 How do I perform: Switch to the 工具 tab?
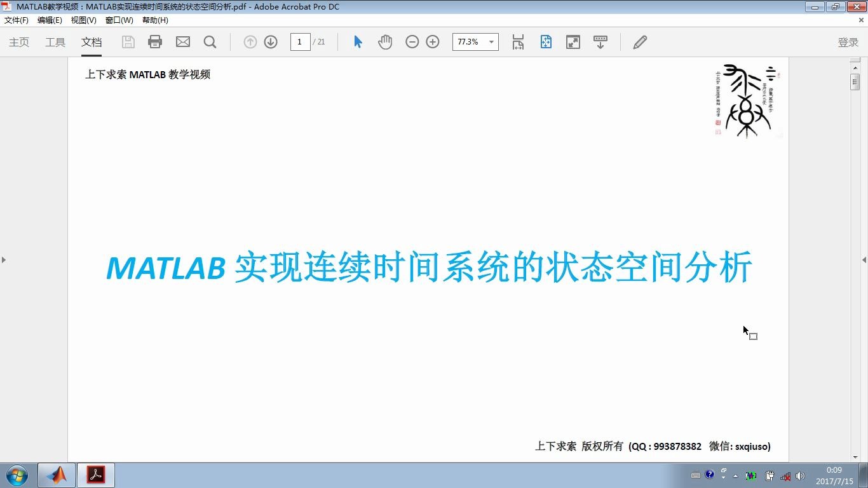[x=55, y=42]
